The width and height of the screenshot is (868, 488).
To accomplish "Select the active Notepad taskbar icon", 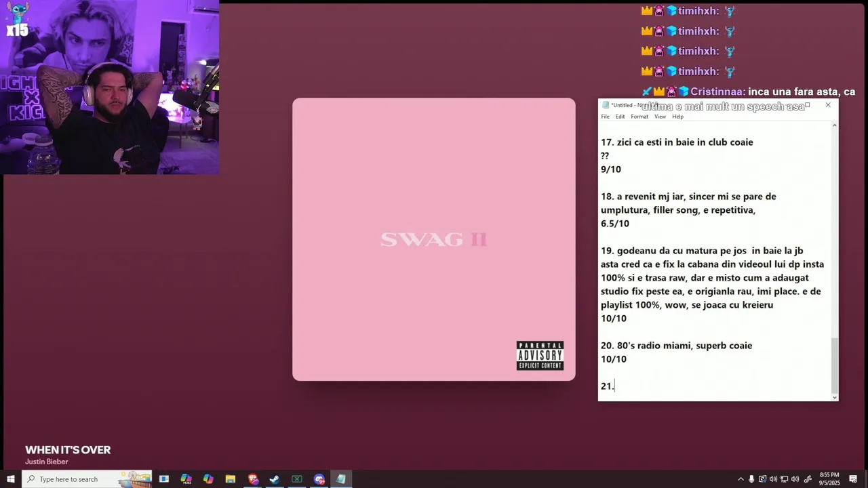I will click(x=341, y=479).
